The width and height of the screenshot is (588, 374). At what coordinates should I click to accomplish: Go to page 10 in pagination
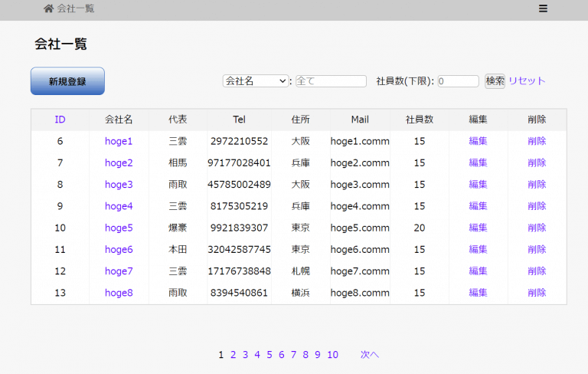point(332,355)
